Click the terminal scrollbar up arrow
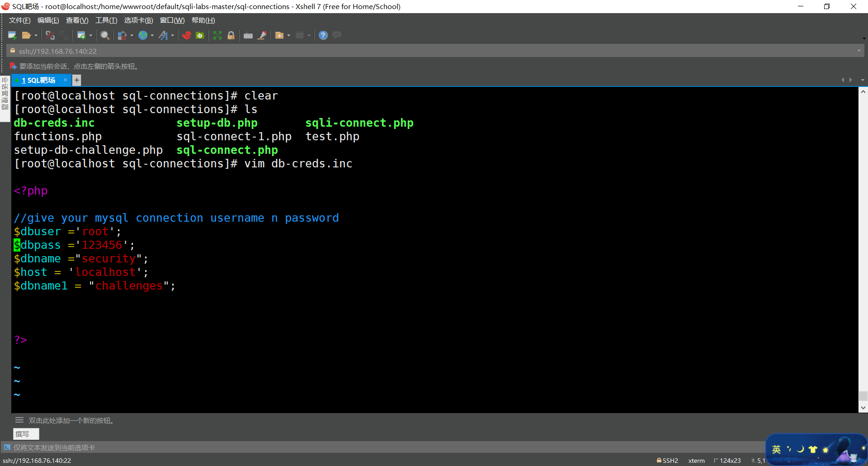Image resolution: width=868 pixels, height=466 pixels. [x=863, y=91]
